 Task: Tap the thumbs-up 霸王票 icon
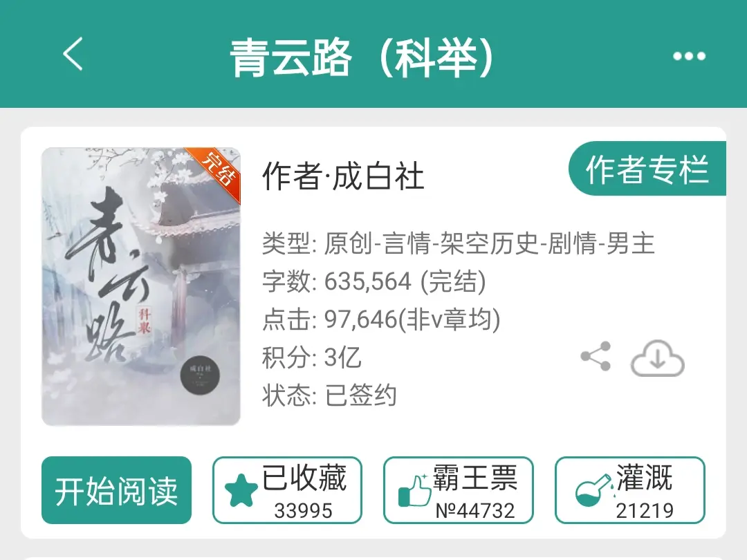(414, 490)
